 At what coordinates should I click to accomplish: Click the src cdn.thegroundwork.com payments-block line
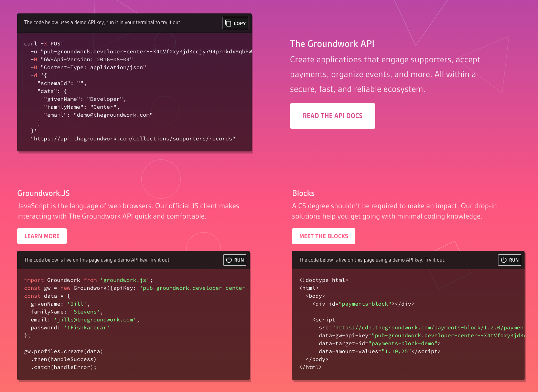(421, 328)
